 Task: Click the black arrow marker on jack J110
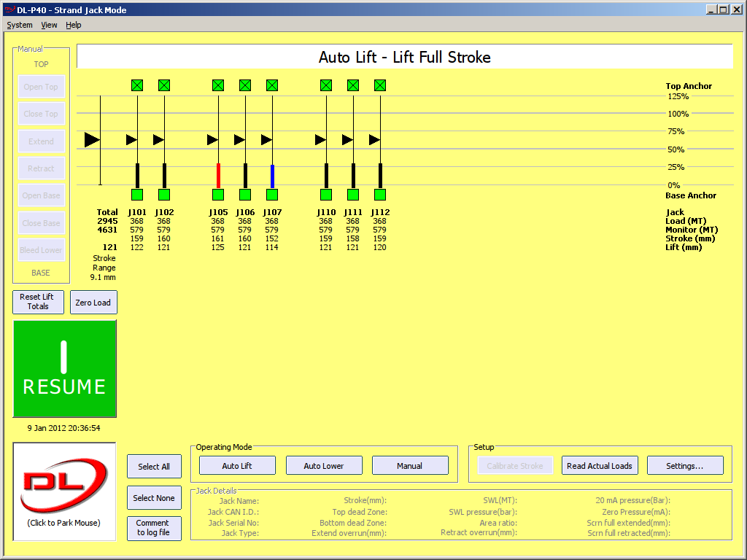pos(321,139)
